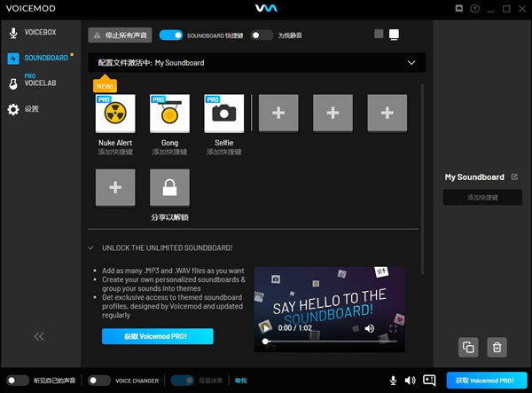Click the locked share-to-unlock tile
The height and width of the screenshot is (393, 532).
(x=169, y=188)
